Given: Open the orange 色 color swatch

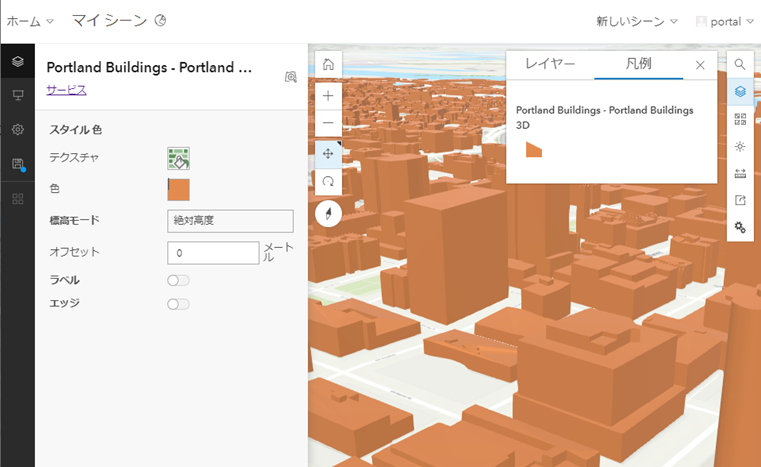Looking at the screenshot, I should [x=178, y=189].
